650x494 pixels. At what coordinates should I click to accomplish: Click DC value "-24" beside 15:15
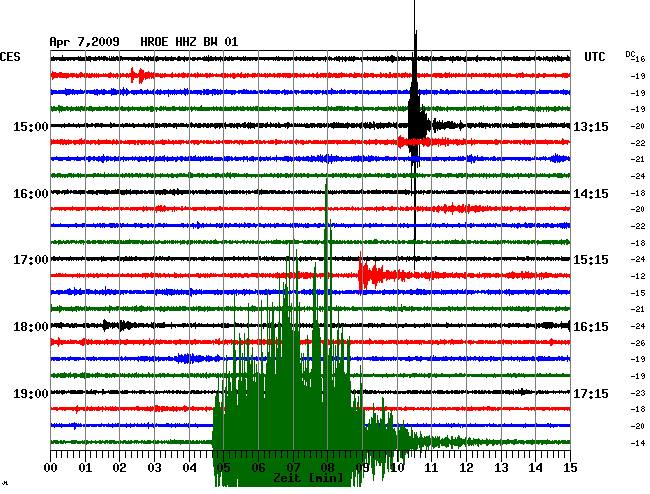point(638,259)
